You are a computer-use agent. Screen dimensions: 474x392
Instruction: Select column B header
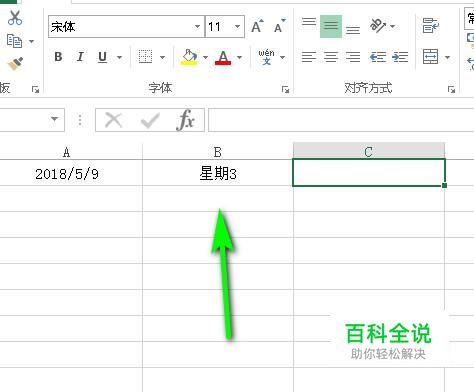pyautogui.click(x=218, y=152)
